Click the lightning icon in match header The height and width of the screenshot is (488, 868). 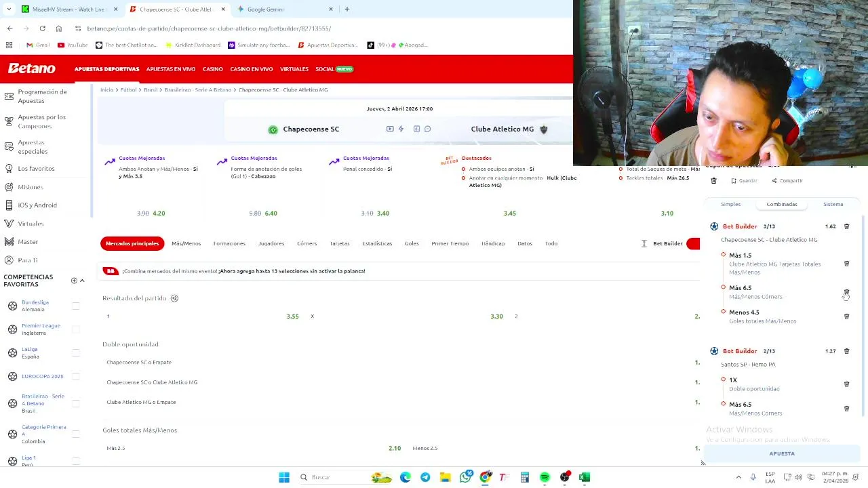[x=401, y=129]
